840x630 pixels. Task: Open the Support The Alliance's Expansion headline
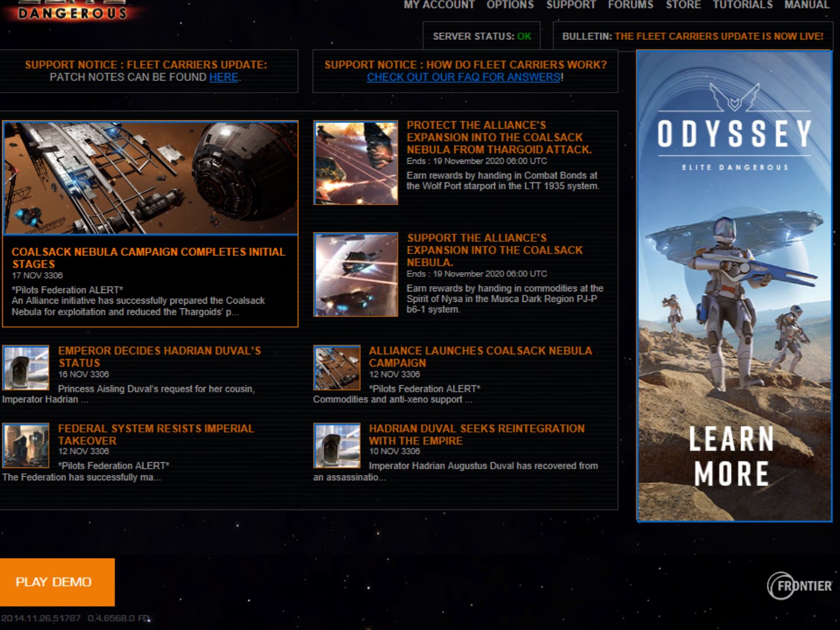pyautogui.click(x=495, y=250)
